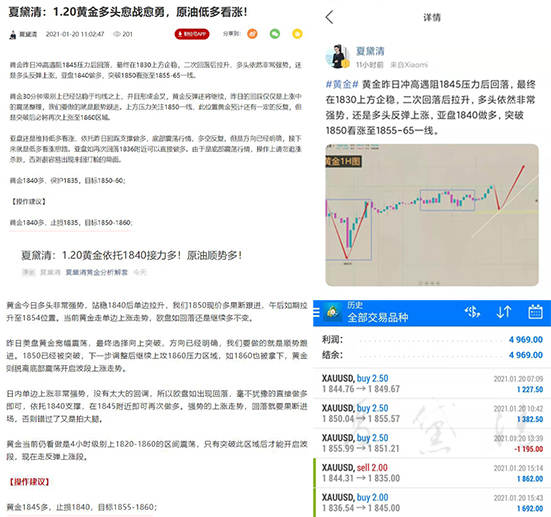Share the article to Weibo (orange icon)
551x517 pixels.
(252, 34)
